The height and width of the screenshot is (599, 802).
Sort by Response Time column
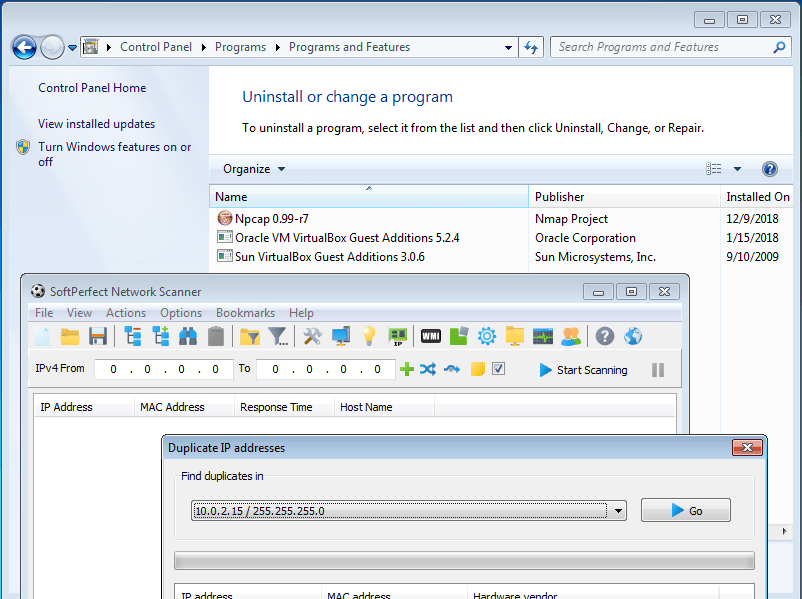coord(284,407)
